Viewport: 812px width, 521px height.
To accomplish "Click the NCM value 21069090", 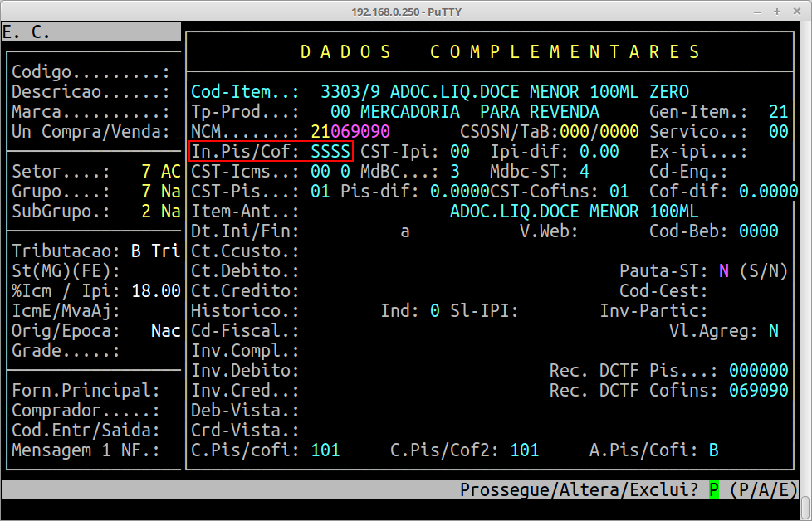I will 350,132.
